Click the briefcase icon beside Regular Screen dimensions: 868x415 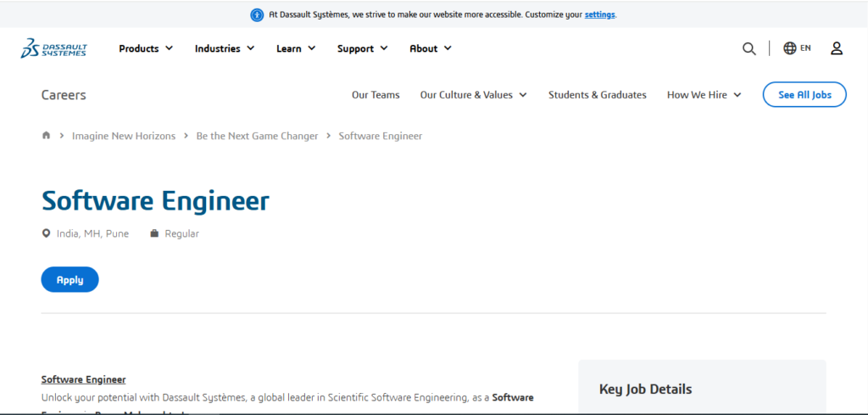154,233
